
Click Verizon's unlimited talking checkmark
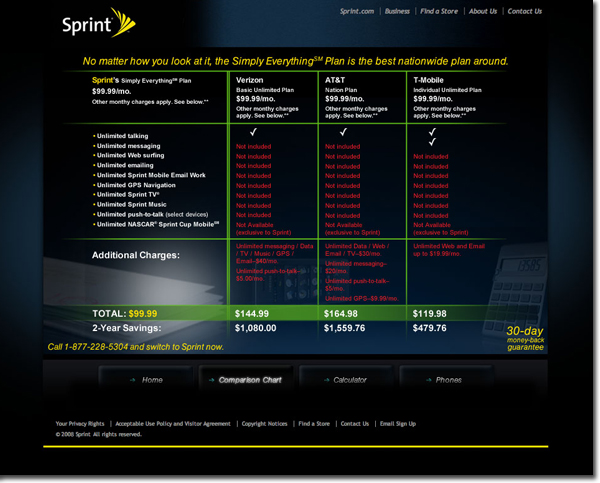point(254,132)
